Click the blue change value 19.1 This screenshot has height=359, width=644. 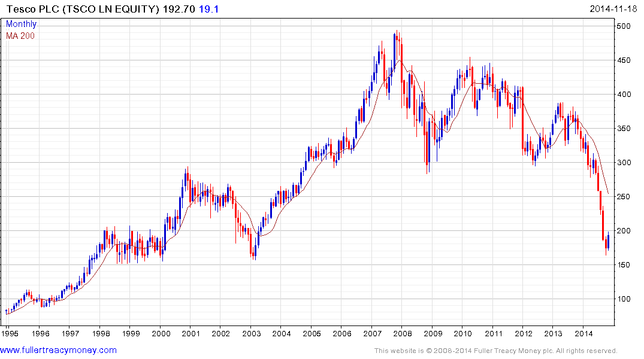coord(209,9)
